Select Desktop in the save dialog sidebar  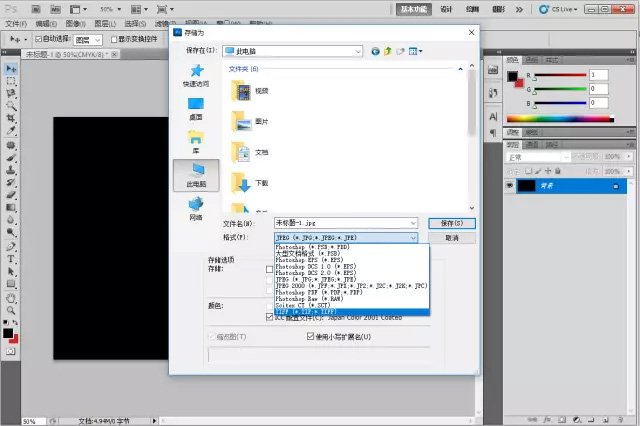(196, 107)
